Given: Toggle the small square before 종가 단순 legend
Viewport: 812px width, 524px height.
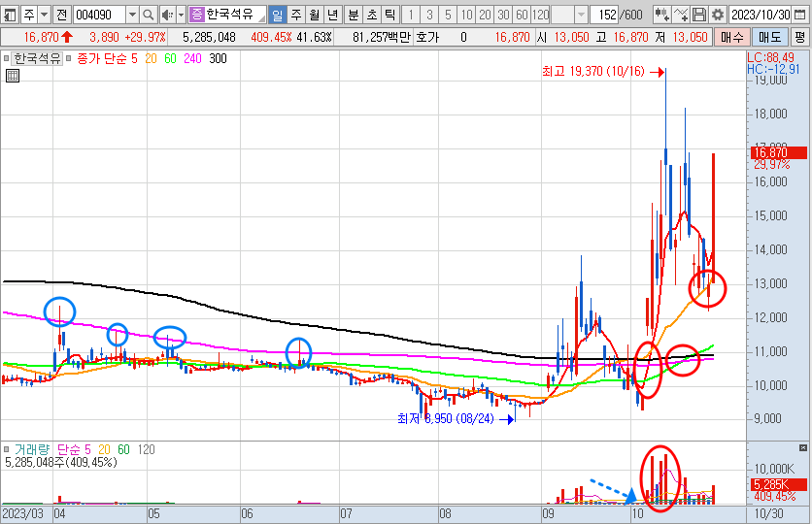Looking at the screenshot, I should click(x=68, y=58).
